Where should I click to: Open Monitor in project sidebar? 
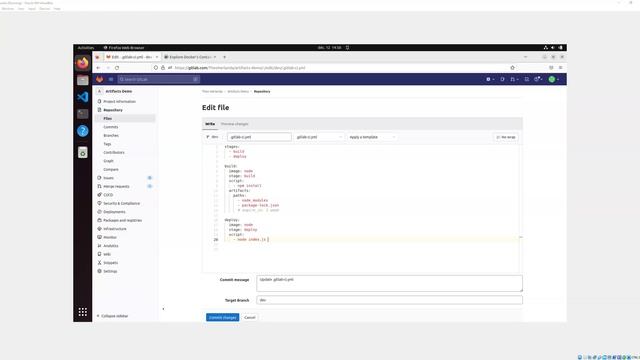pos(107,237)
